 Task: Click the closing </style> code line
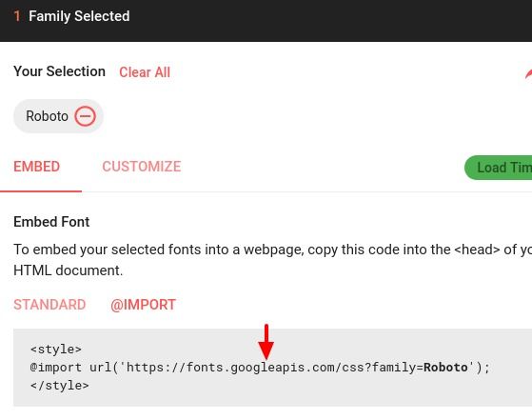pos(60,386)
